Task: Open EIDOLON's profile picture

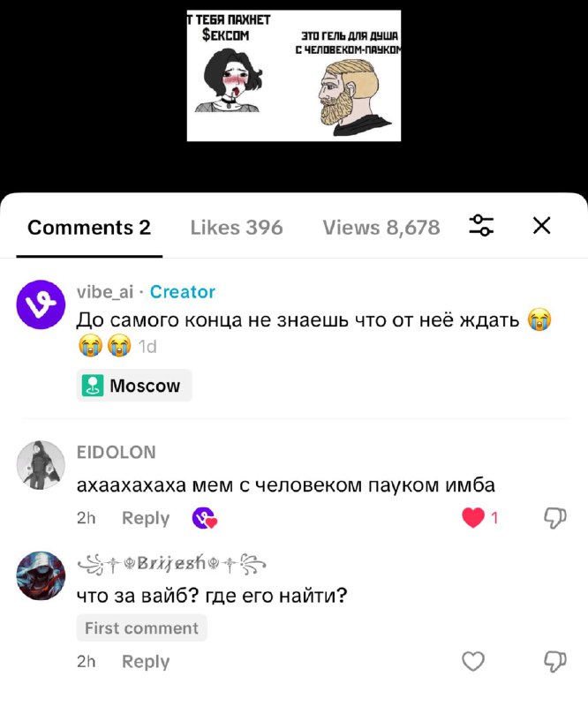Action: coord(41,465)
